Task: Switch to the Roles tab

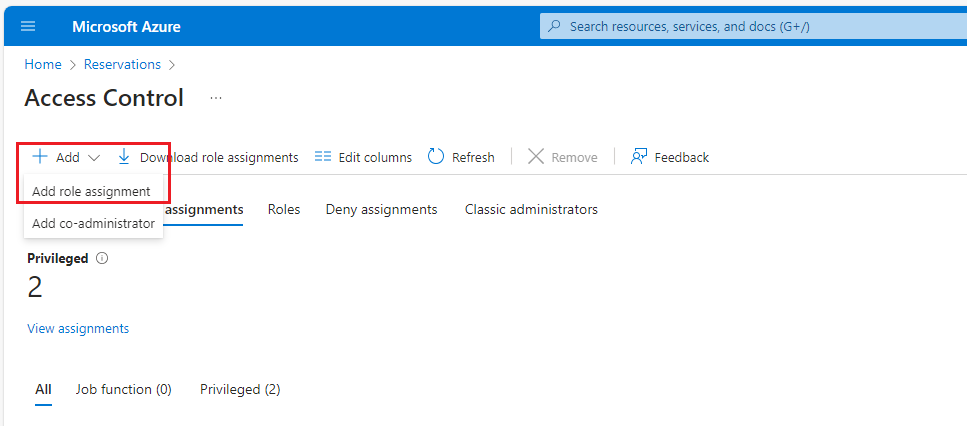Action: pos(284,209)
